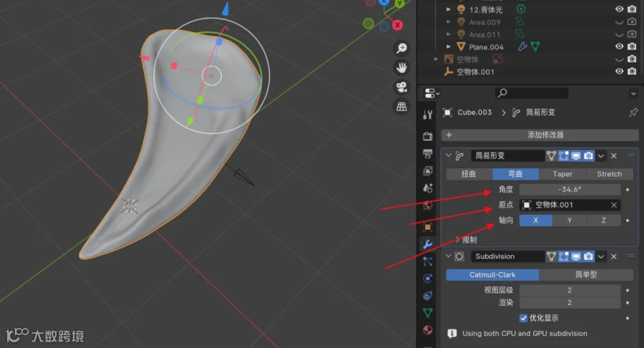Viewport: 644px width, 348px height.
Task: Open the Tool properties tab icon
Action: 428,115
